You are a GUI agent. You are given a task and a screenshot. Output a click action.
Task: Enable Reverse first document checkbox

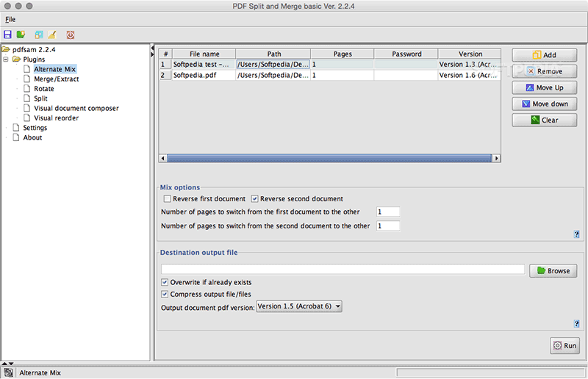(x=168, y=199)
